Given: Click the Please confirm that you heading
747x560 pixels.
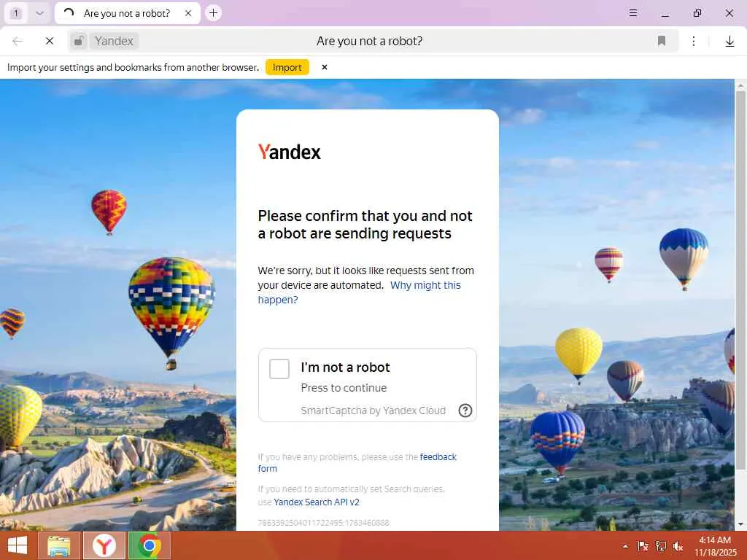Looking at the screenshot, I should click(365, 225).
